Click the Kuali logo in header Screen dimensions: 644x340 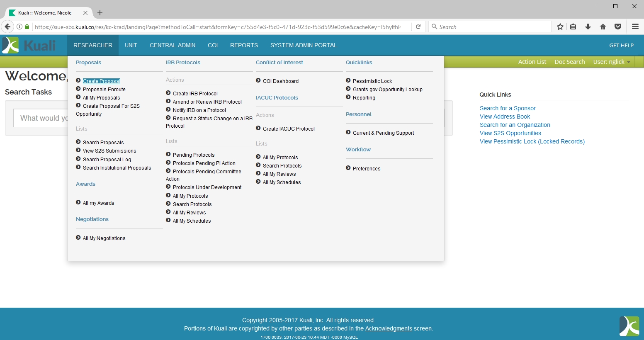[x=29, y=45]
